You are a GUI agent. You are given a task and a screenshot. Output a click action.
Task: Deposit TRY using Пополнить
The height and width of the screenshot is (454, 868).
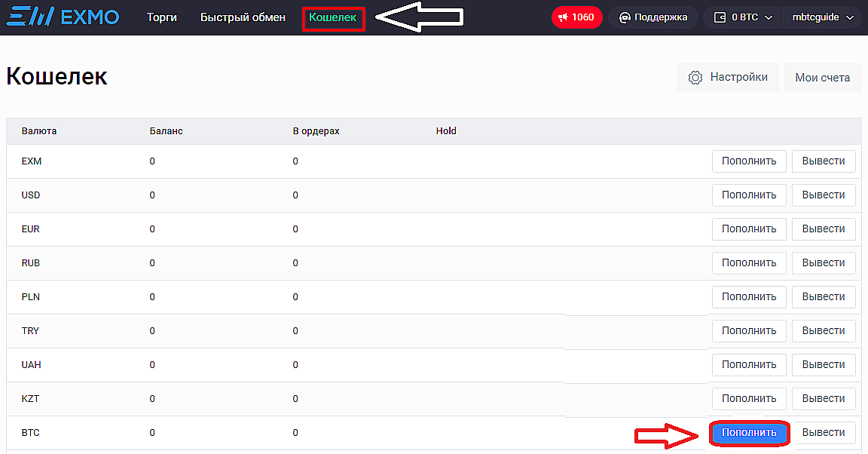[749, 331]
